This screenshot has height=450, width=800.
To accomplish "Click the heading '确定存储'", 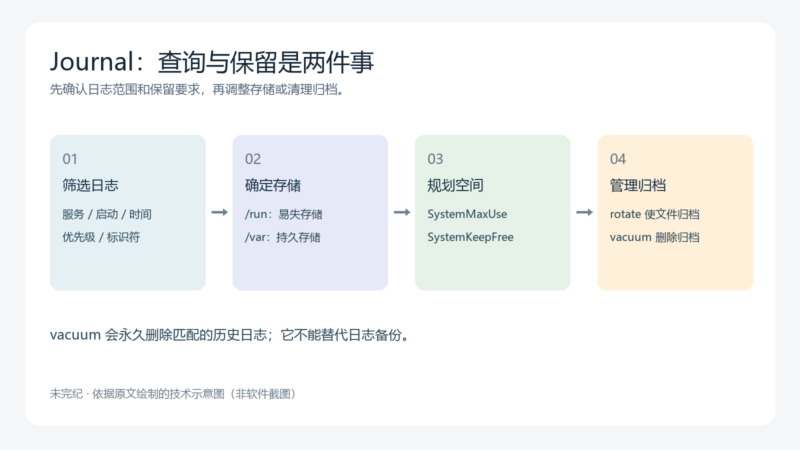I will (273, 185).
